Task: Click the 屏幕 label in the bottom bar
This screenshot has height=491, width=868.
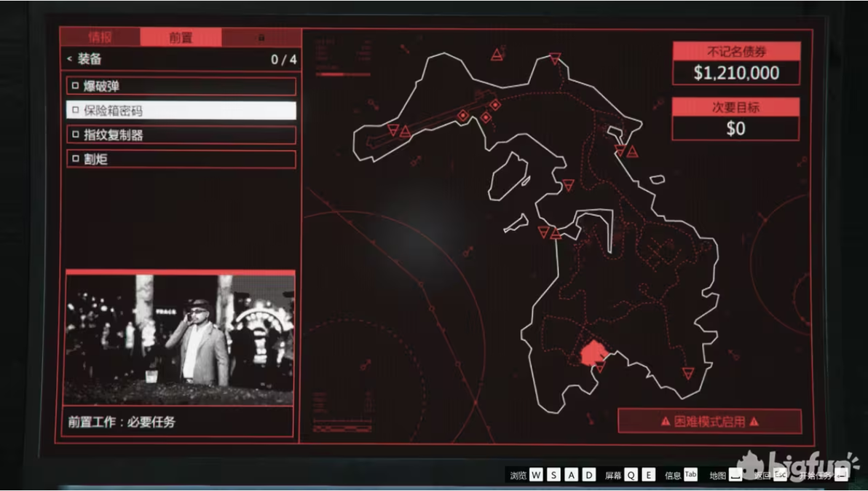Action: coord(613,476)
